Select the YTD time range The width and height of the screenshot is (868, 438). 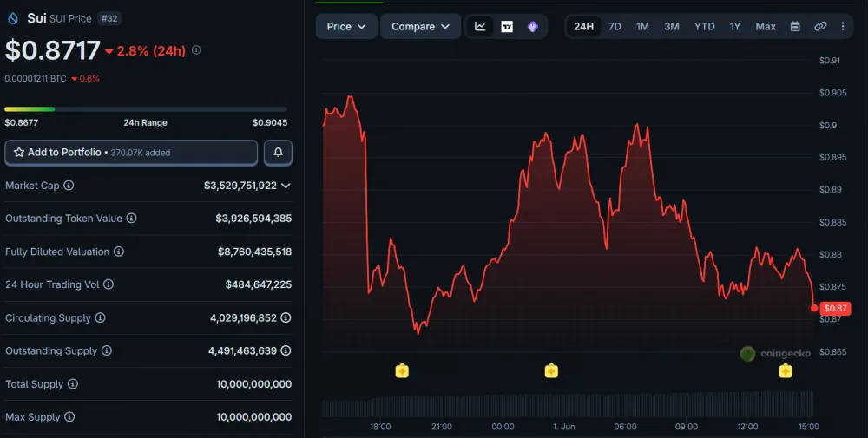[x=704, y=27]
